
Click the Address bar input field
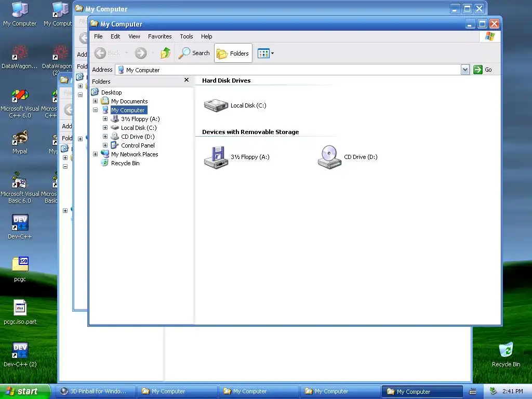coord(288,70)
